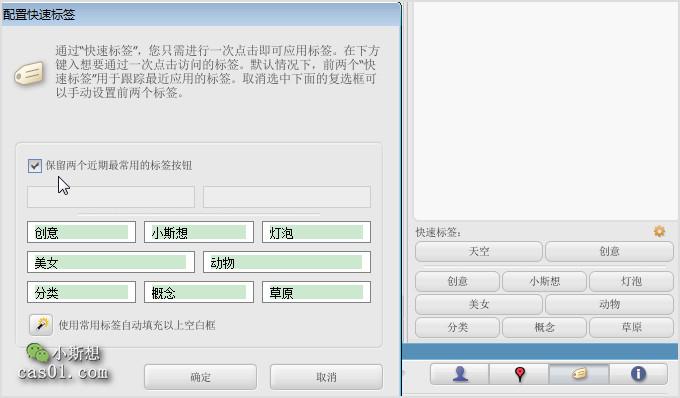The image size is (680, 398).
Task: Edit the 草原 tag input field
Action: pyautogui.click(x=317, y=292)
